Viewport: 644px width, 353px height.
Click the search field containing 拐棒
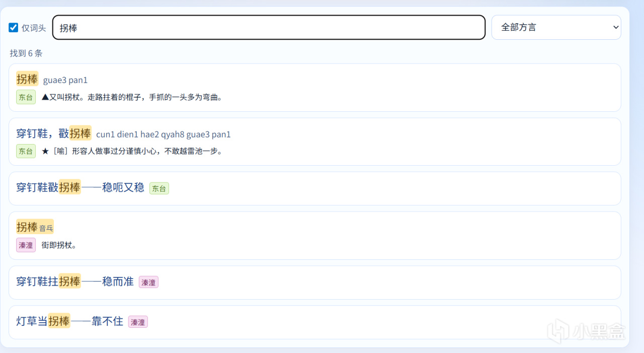(x=269, y=28)
